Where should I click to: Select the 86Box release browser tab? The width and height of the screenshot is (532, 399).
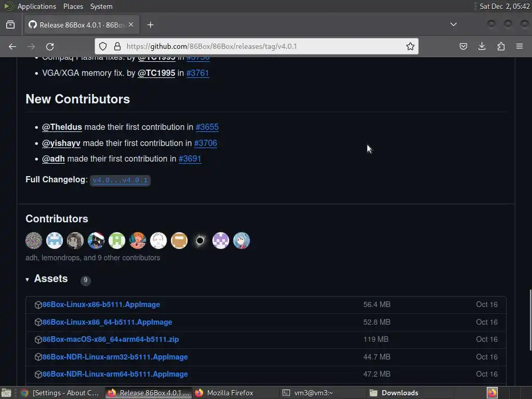tap(82, 25)
